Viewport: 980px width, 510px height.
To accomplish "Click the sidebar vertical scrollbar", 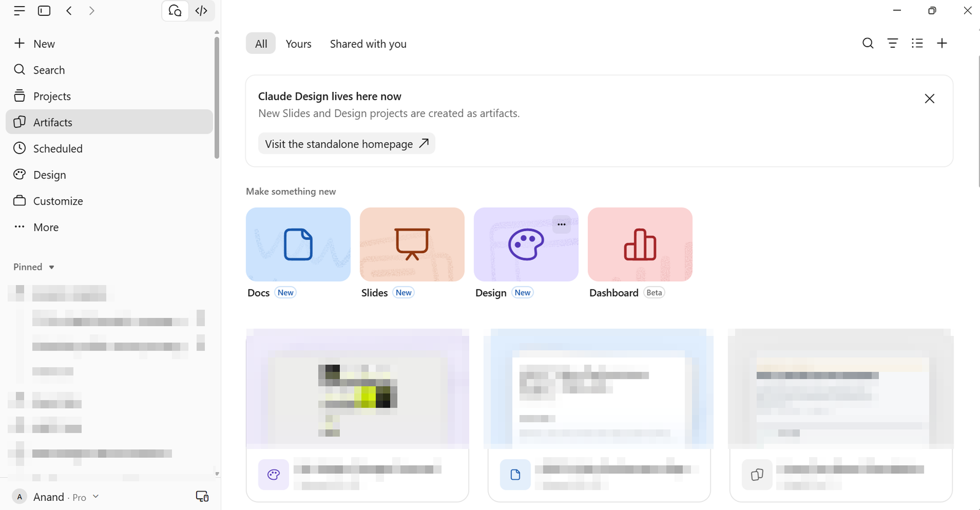I will (217, 98).
